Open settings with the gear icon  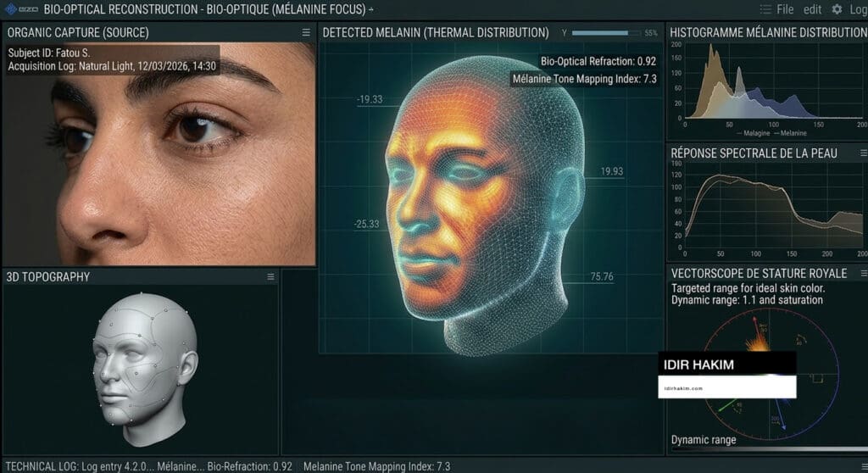pos(837,9)
